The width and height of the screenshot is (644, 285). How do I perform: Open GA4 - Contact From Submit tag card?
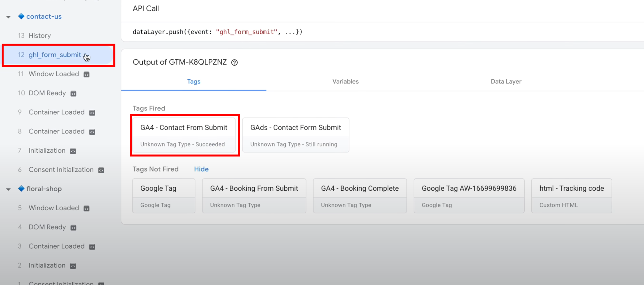(x=184, y=135)
